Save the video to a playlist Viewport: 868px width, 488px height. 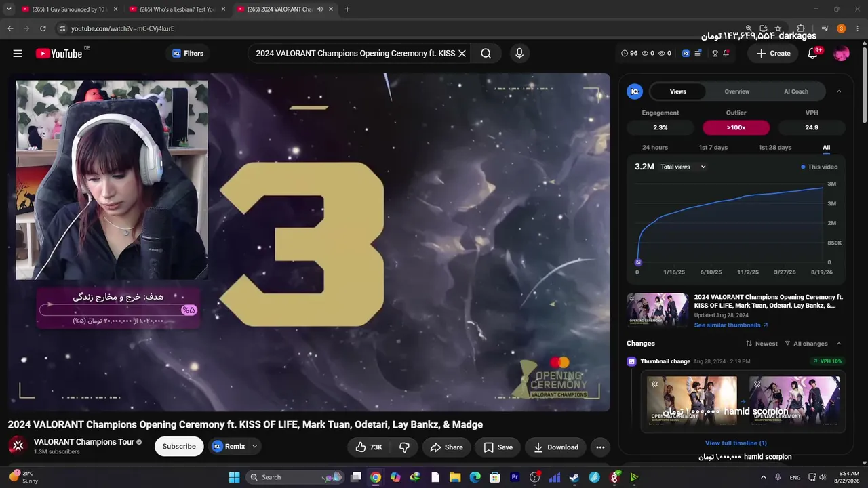[x=498, y=447]
